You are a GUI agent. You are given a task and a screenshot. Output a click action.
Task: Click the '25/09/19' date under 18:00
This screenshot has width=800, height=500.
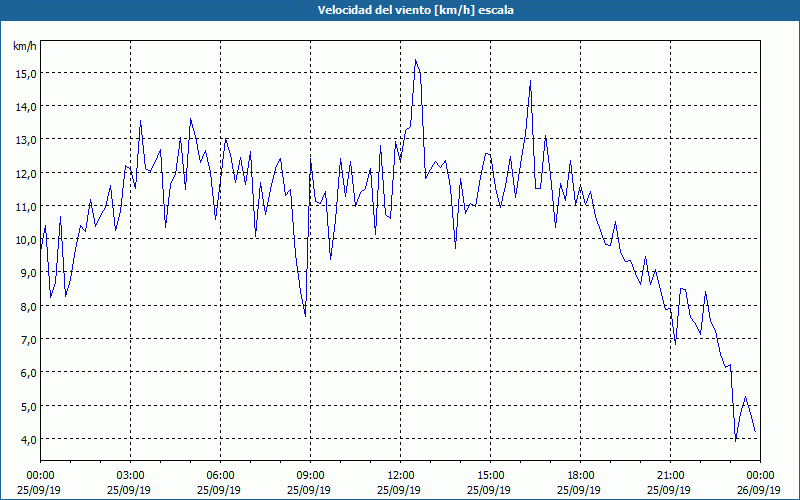[x=580, y=490]
